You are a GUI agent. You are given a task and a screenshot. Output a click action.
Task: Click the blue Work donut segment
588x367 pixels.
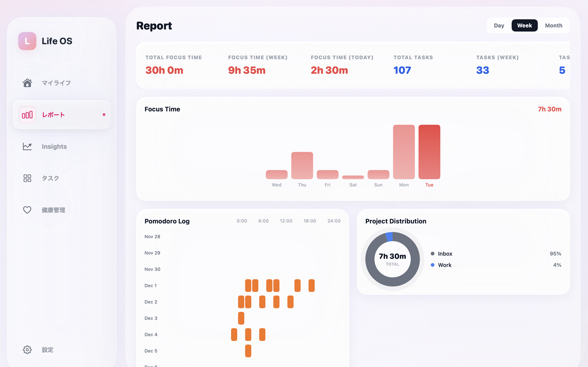[x=389, y=237]
